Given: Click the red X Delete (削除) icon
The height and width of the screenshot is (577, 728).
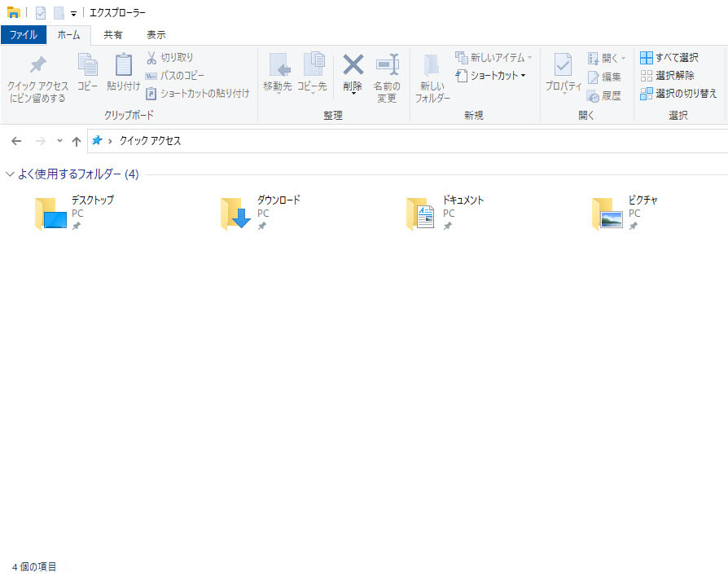Looking at the screenshot, I should (353, 65).
